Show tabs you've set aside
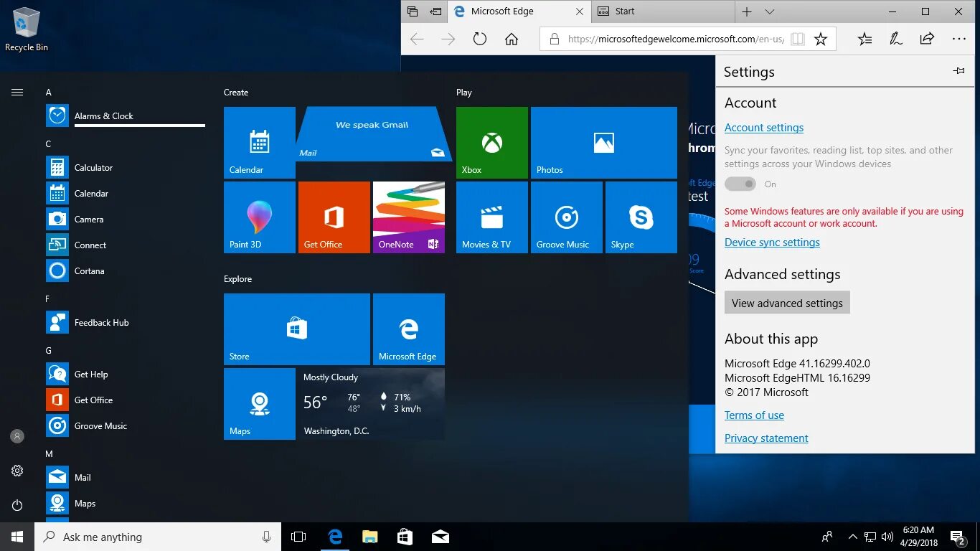Viewport: 980px width, 551px height. [413, 11]
